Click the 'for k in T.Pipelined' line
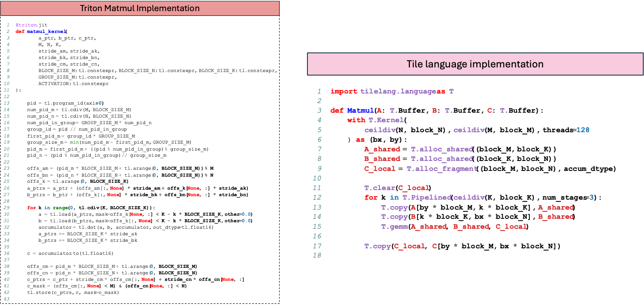Image resolution: width=644 pixels, height=305 pixels. (x=483, y=197)
